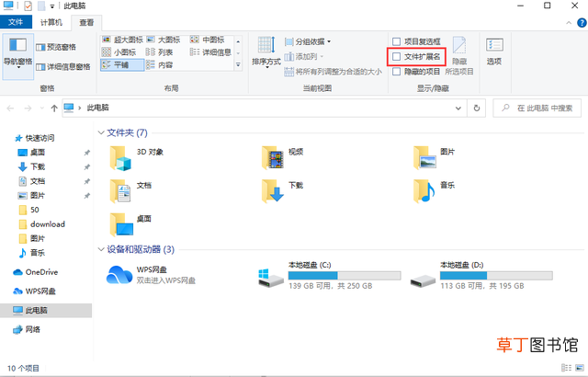Select the 文档 folder in main pane
Screen dimensions: 588x377
tap(130, 191)
